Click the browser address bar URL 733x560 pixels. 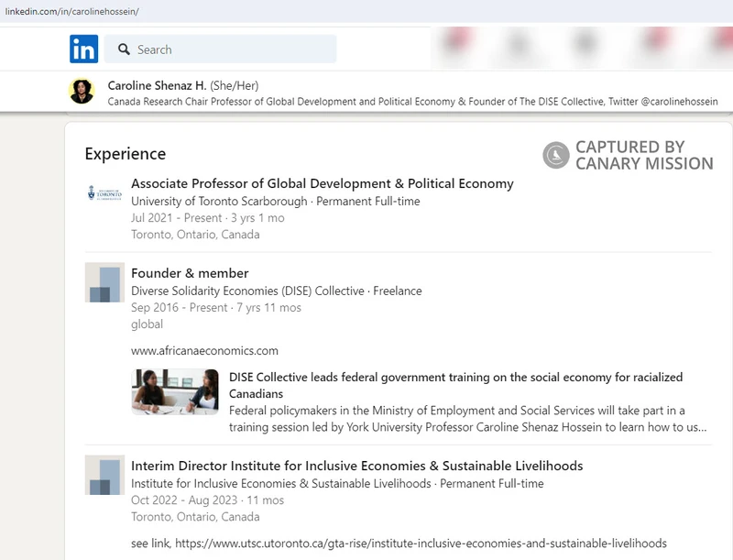pos(72,11)
